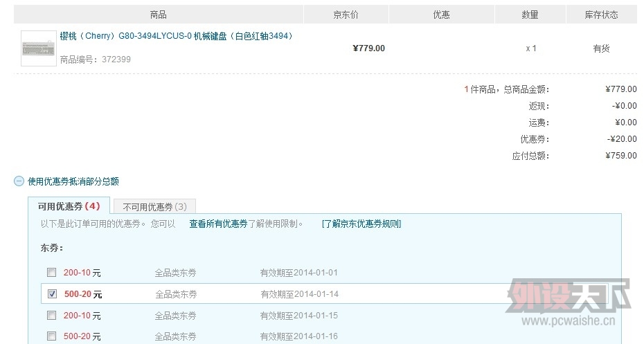Open the 了解京东优惠券规则 link
The image size is (644, 344).
click(x=361, y=224)
